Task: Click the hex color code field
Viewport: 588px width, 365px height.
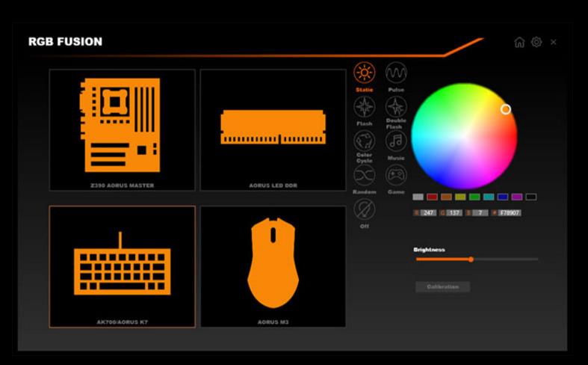Action: (x=510, y=213)
